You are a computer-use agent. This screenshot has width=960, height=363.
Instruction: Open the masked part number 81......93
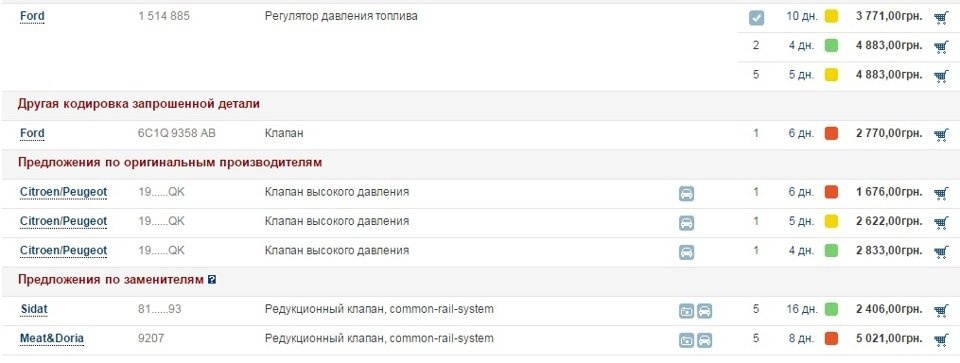click(160, 309)
